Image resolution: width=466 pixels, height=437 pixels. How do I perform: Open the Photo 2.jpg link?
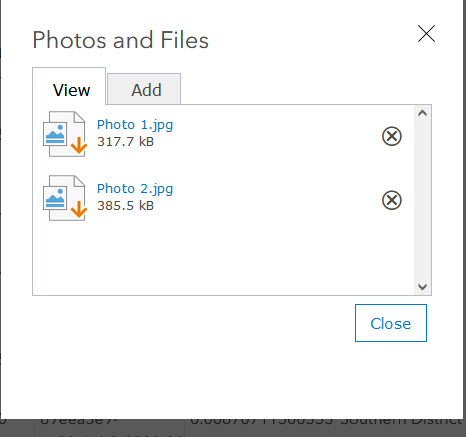135,189
